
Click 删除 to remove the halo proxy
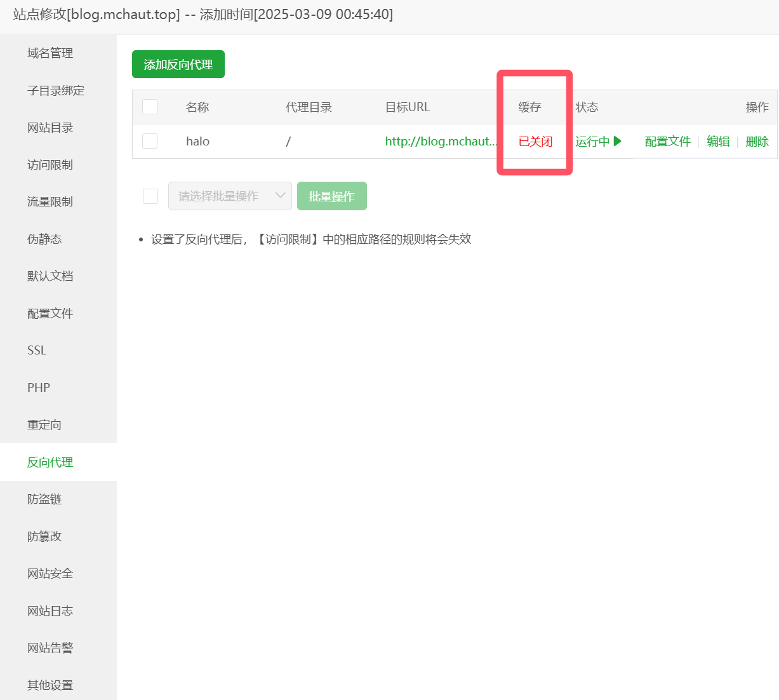click(x=757, y=141)
